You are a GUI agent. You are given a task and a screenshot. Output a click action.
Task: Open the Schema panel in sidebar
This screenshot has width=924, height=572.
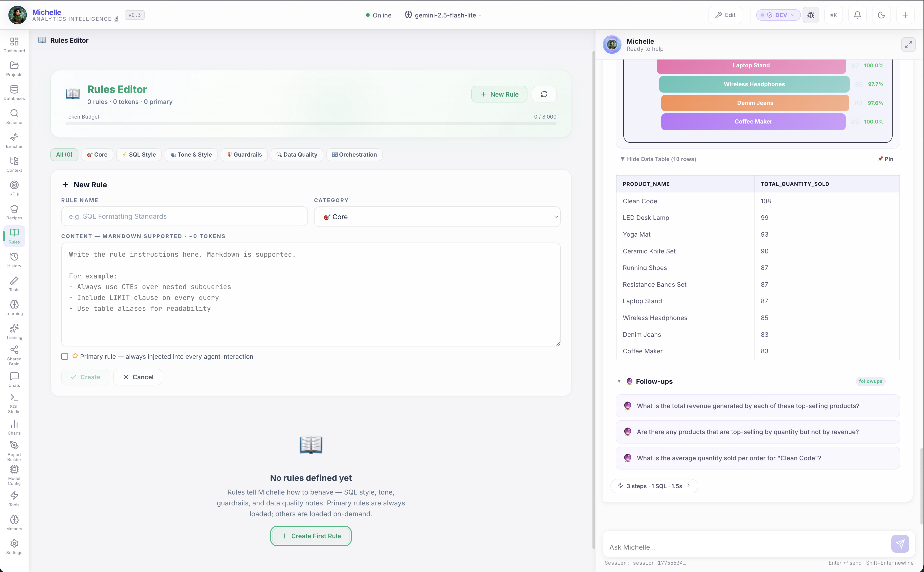pos(14,116)
